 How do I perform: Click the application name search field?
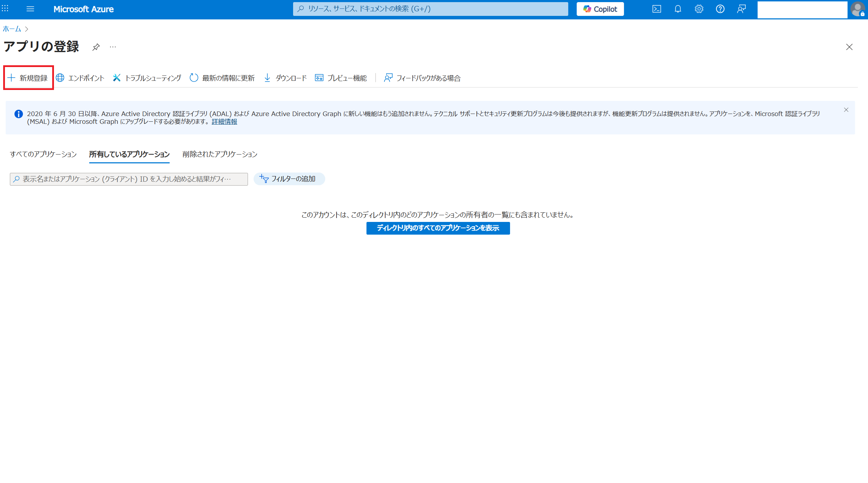[129, 179]
